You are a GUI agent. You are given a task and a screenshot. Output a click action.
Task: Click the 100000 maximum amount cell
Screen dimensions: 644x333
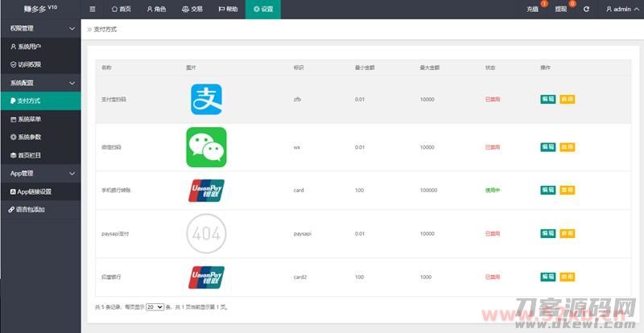428,190
